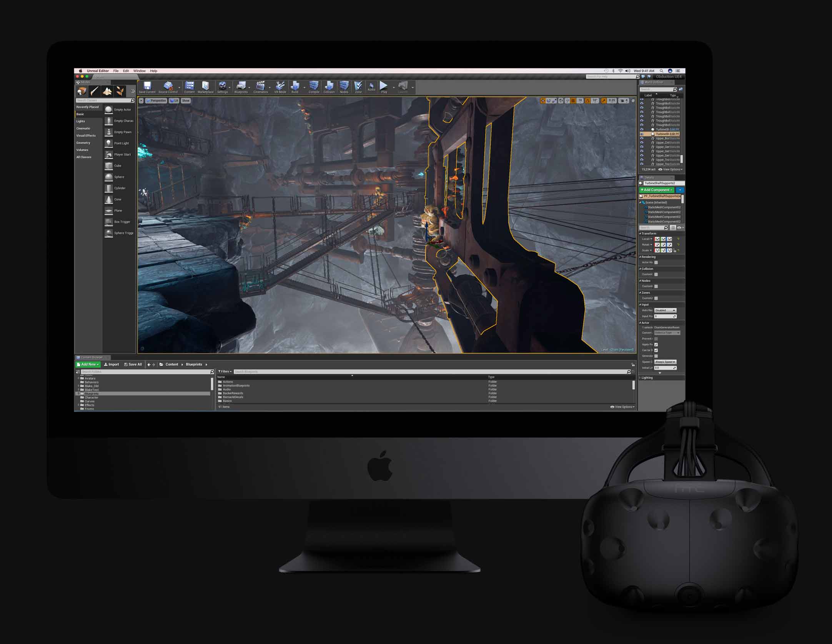This screenshot has width=832, height=644.
Task: Select the Foliage mode leaf icon
Action: [x=120, y=91]
